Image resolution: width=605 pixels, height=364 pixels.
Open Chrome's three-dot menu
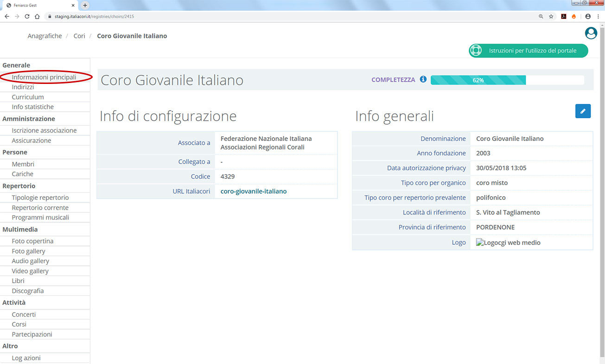coord(598,16)
